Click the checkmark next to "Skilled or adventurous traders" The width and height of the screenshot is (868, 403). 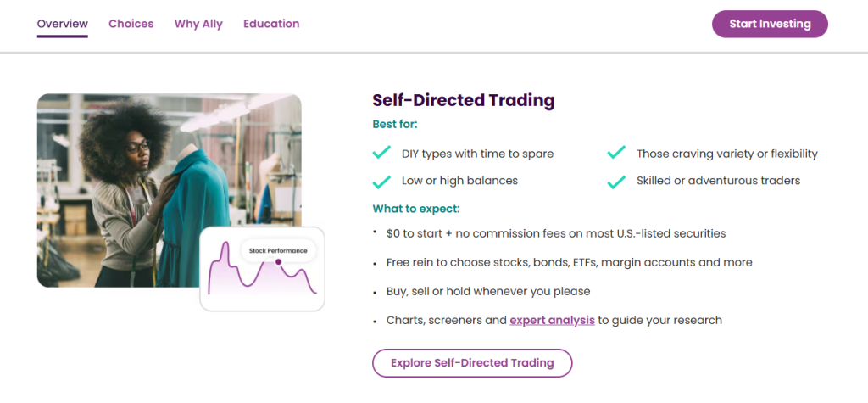(x=616, y=181)
